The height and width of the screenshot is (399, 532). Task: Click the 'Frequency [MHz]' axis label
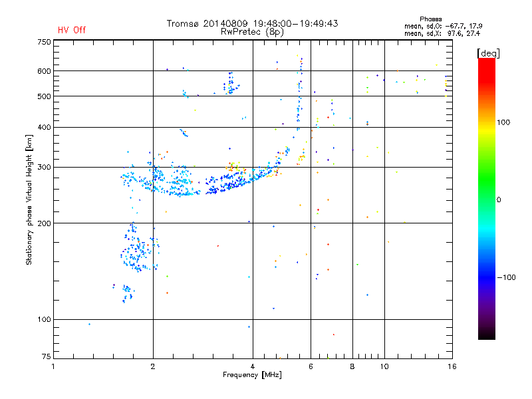252,375
